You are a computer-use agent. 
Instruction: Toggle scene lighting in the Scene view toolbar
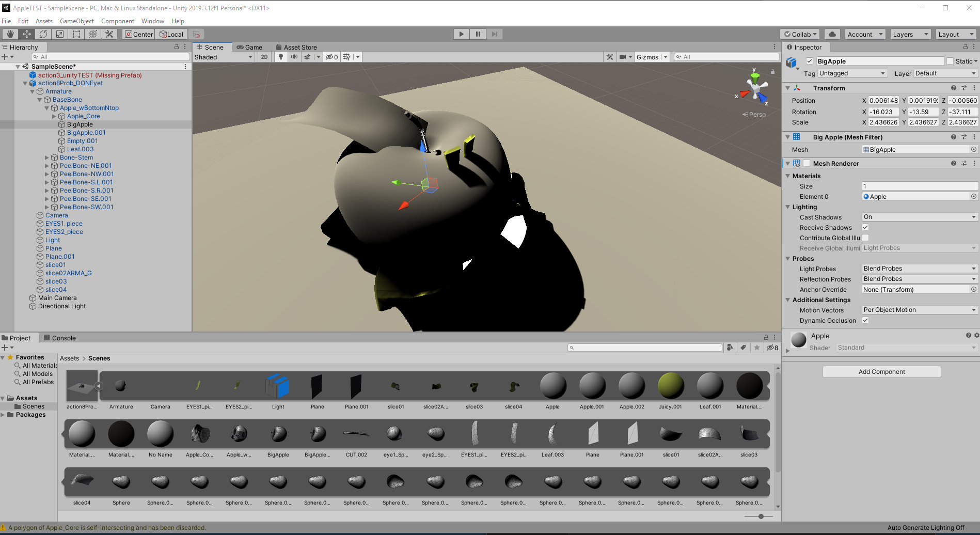point(280,57)
